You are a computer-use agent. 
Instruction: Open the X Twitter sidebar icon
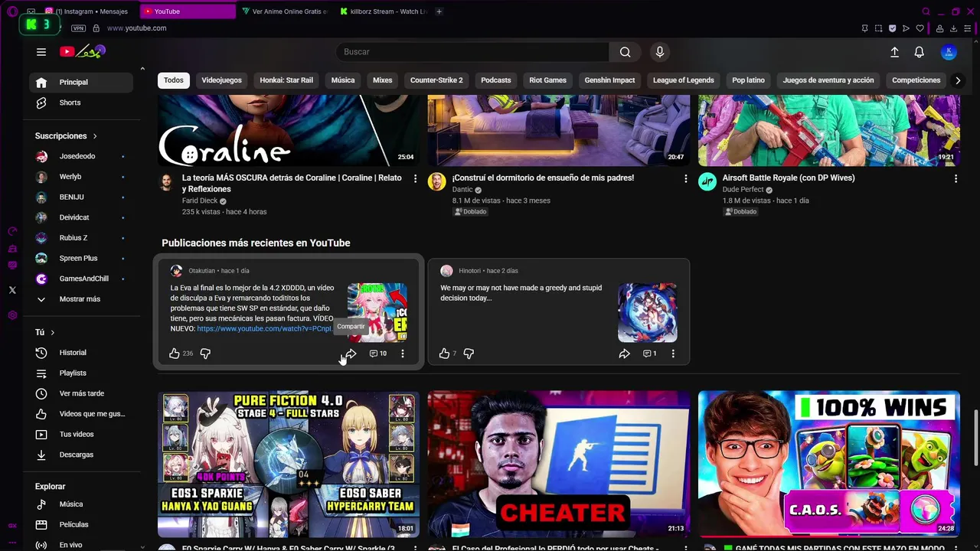click(x=12, y=290)
